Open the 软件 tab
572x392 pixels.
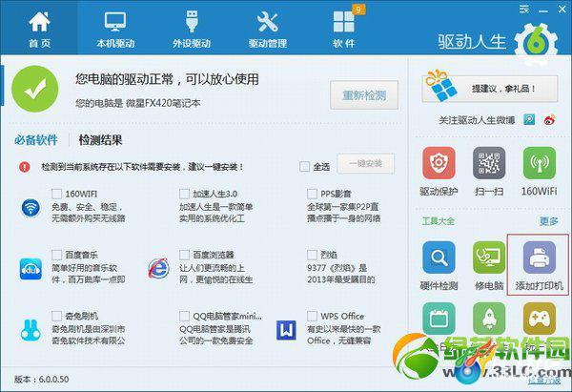(x=344, y=29)
